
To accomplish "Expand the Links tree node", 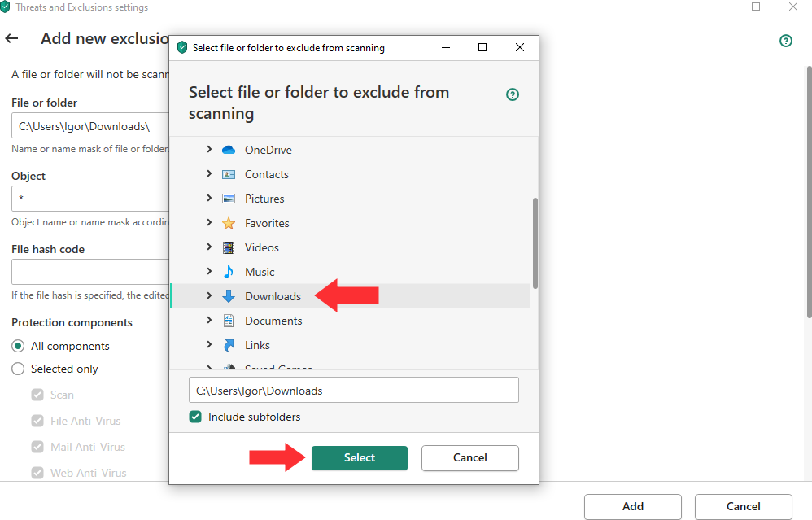I will click(209, 344).
